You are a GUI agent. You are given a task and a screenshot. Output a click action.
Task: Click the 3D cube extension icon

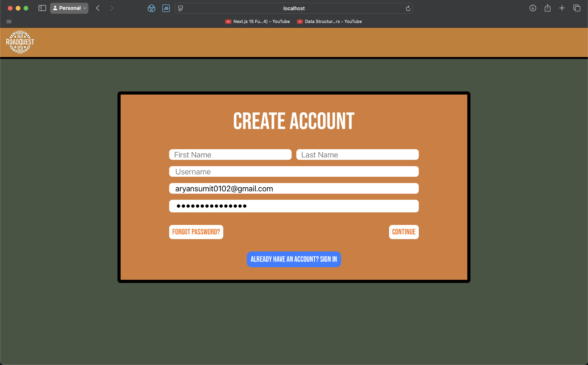click(x=151, y=8)
